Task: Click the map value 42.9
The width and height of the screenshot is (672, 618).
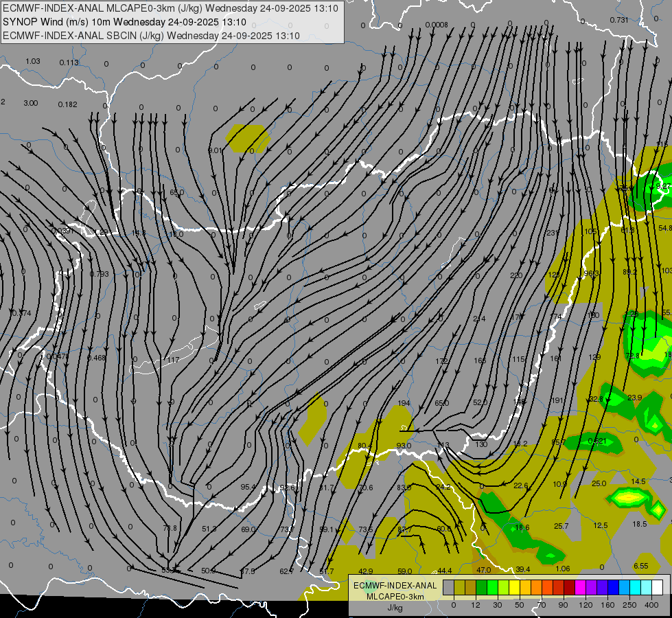Action: tap(366, 571)
